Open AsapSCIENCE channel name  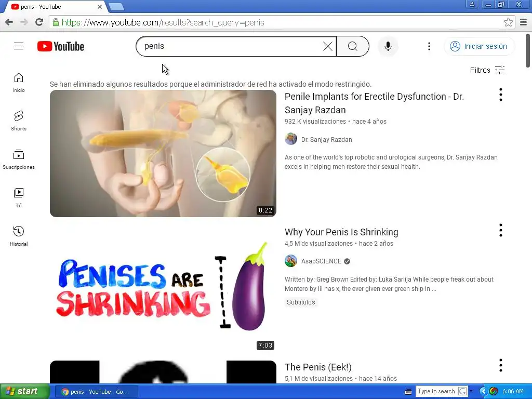(321, 261)
